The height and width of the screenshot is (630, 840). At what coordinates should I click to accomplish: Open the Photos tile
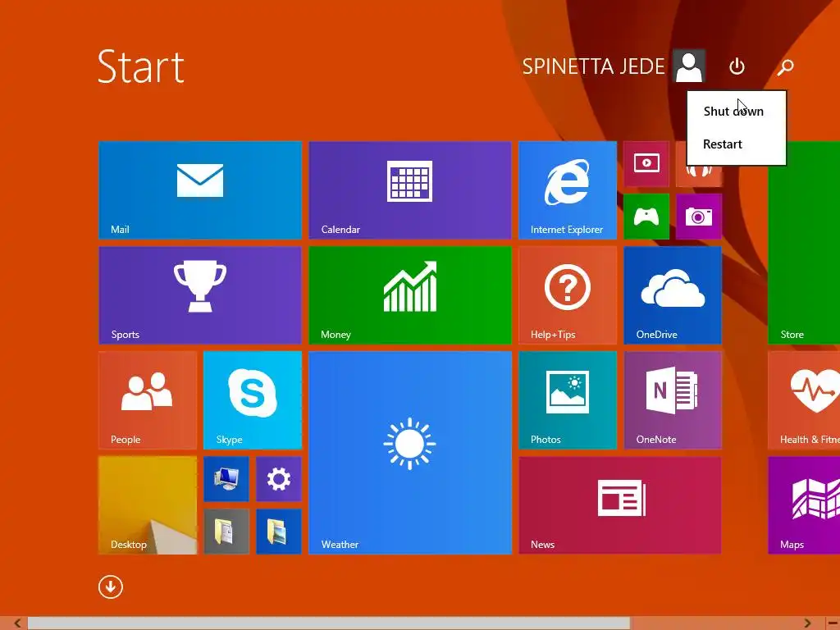pyautogui.click(x=568, y=400)
